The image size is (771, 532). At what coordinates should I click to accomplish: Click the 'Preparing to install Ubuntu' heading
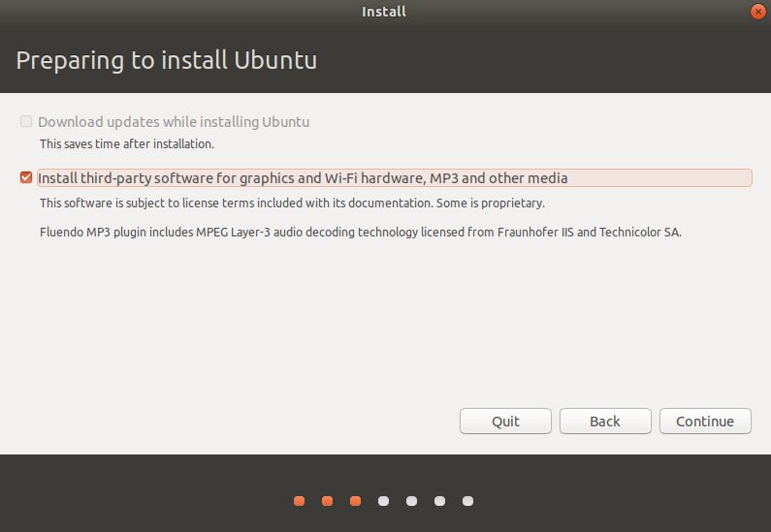coord(167,60)
